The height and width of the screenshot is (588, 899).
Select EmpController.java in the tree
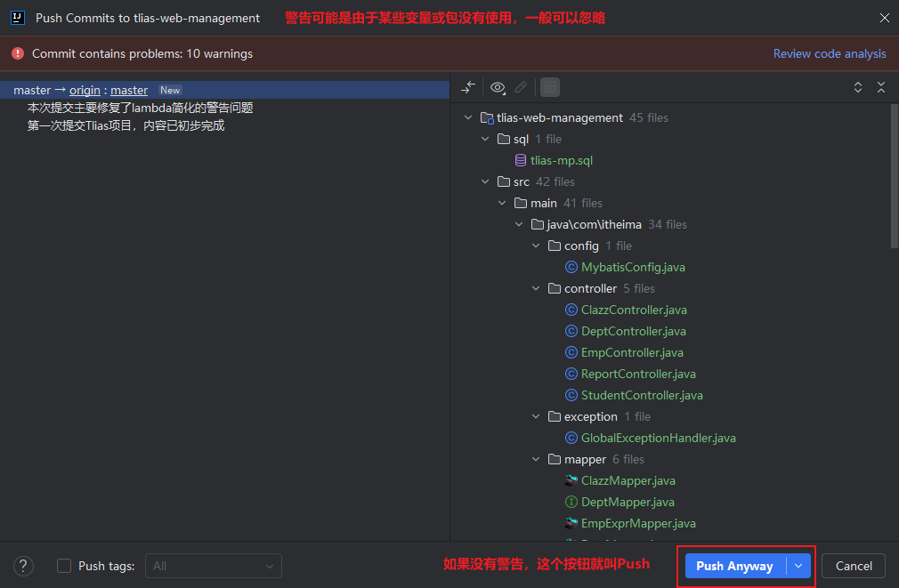pos(632,352)
